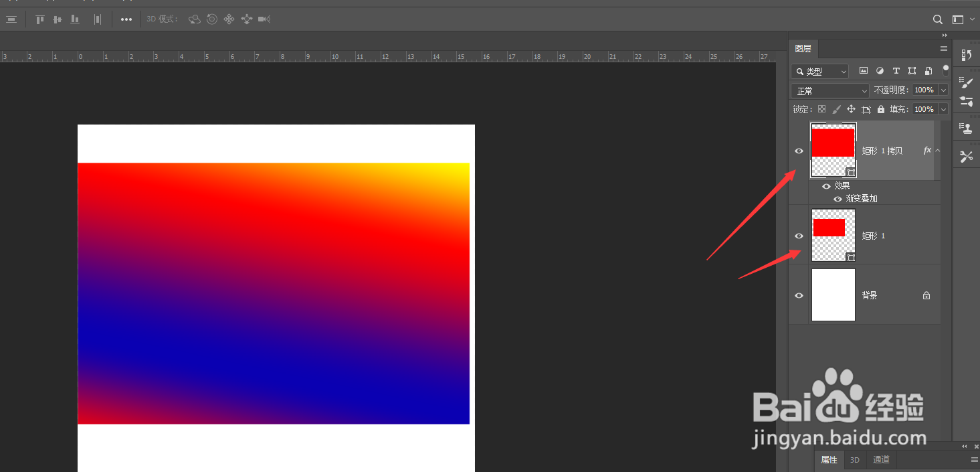This screenshot has height=472, width=980.
Task: Lock all layer attributes
Action: (x=880, y=109)
